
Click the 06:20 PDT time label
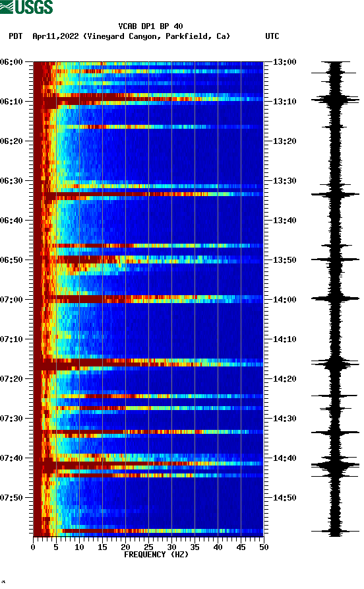(11, 141)
